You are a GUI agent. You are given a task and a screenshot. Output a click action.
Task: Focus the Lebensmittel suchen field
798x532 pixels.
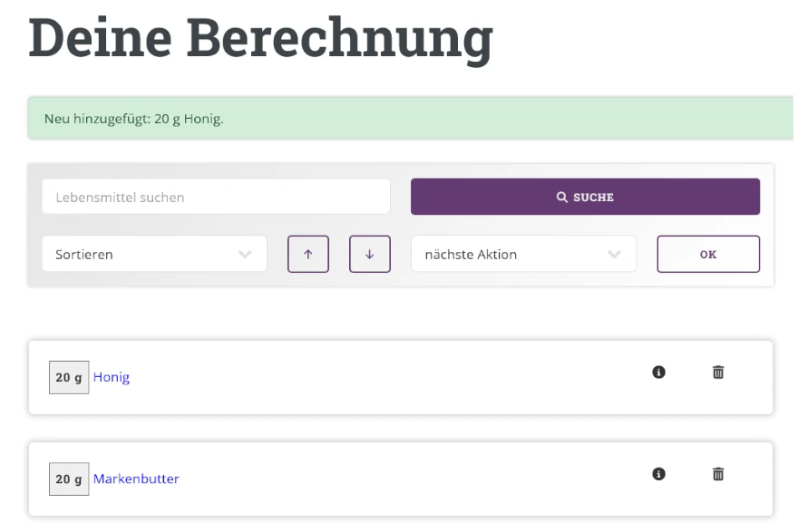(216, 197)
